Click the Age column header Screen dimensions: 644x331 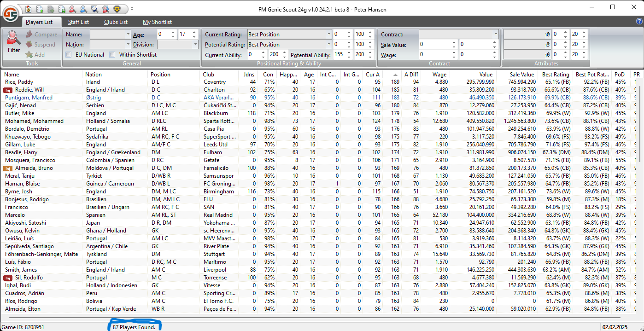pos(309,75)
